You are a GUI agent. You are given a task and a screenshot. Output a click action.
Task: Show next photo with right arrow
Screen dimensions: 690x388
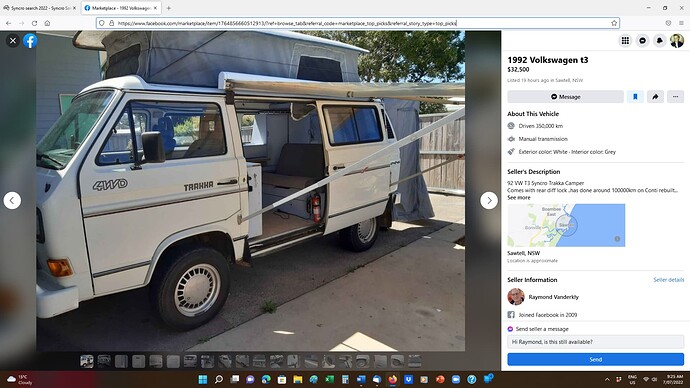pyautogui.click(x=488, y=201)
